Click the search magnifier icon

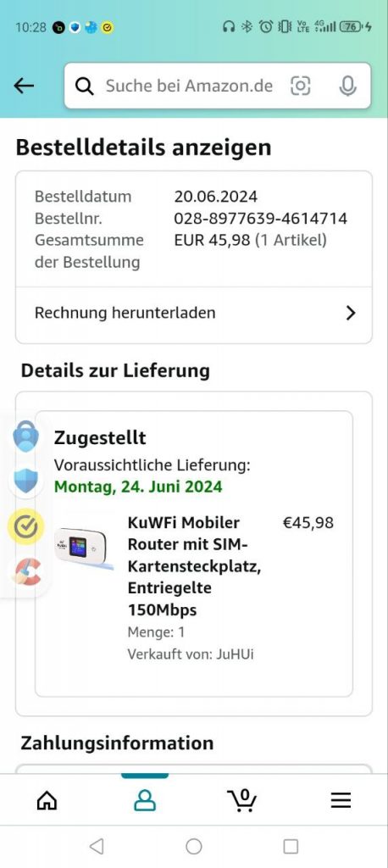point(84,86)
